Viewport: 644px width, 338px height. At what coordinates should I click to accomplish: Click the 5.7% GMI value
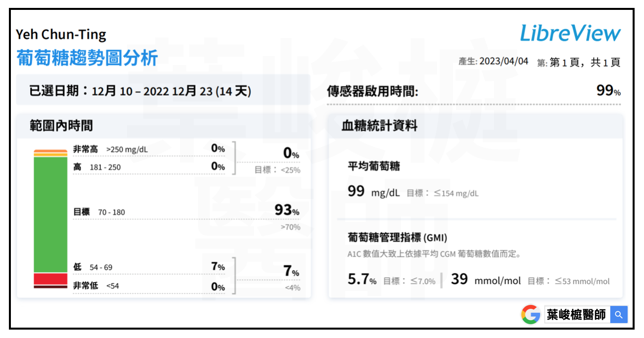coord(362,280)
